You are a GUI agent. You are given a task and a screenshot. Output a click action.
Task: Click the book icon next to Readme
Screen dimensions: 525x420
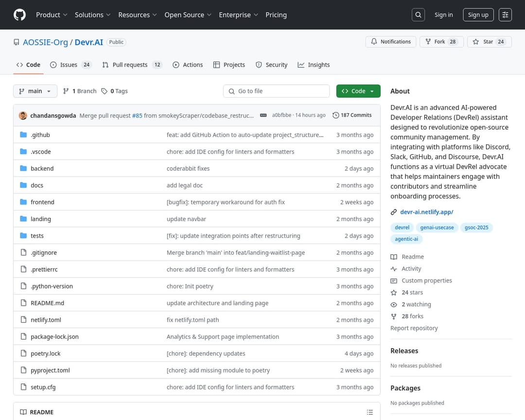394,257
